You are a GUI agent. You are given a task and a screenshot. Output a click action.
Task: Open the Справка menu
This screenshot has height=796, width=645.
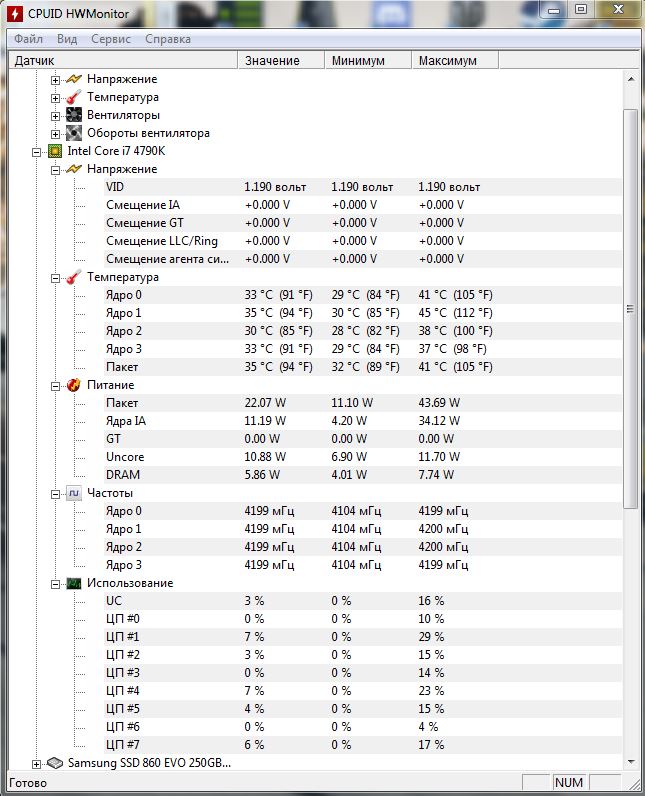click(167, 39)
